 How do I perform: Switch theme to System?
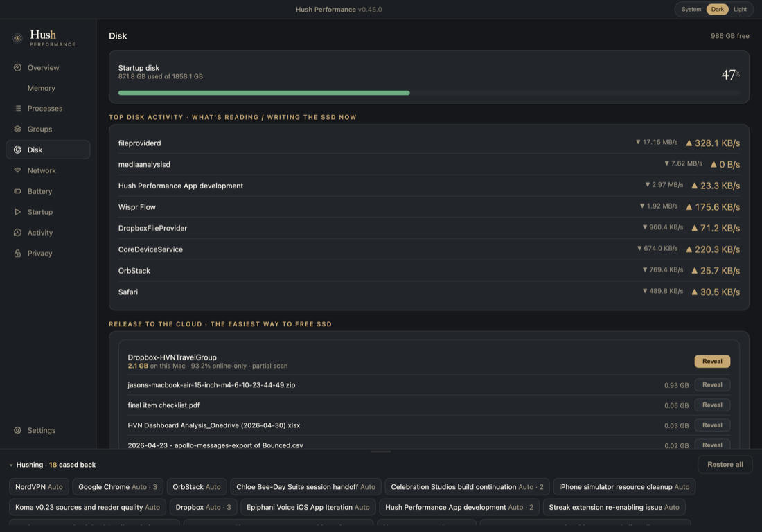tap(691, 9)
